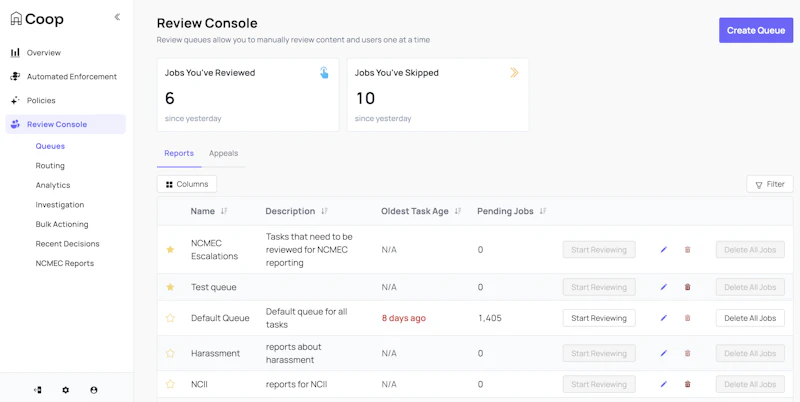Click Start Reviewing for NCMEC Escalations
Image resolution: width=800 pixels, height=402 pixels.
(599, 249)
